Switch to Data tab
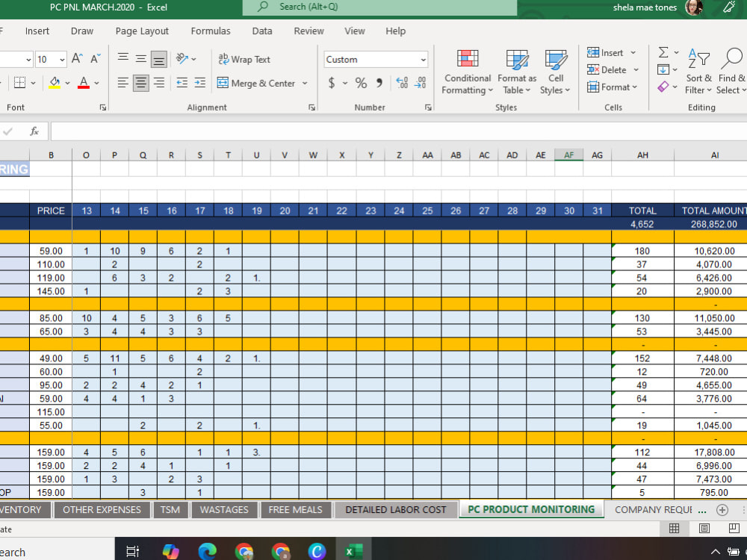 point(262,31)
